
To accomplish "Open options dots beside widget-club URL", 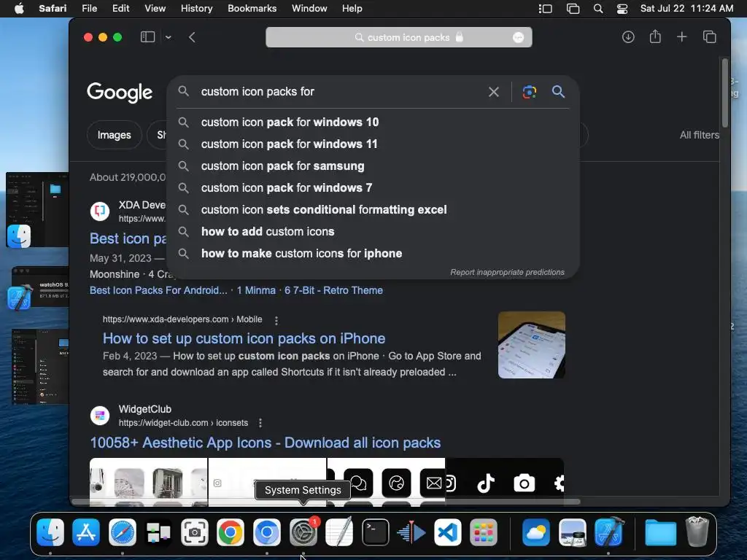I will (x=260, y=423).
